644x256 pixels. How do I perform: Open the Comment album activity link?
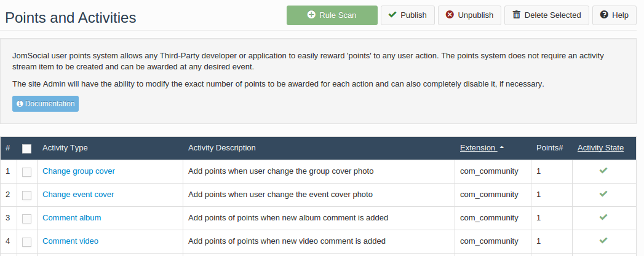point(71,218)
